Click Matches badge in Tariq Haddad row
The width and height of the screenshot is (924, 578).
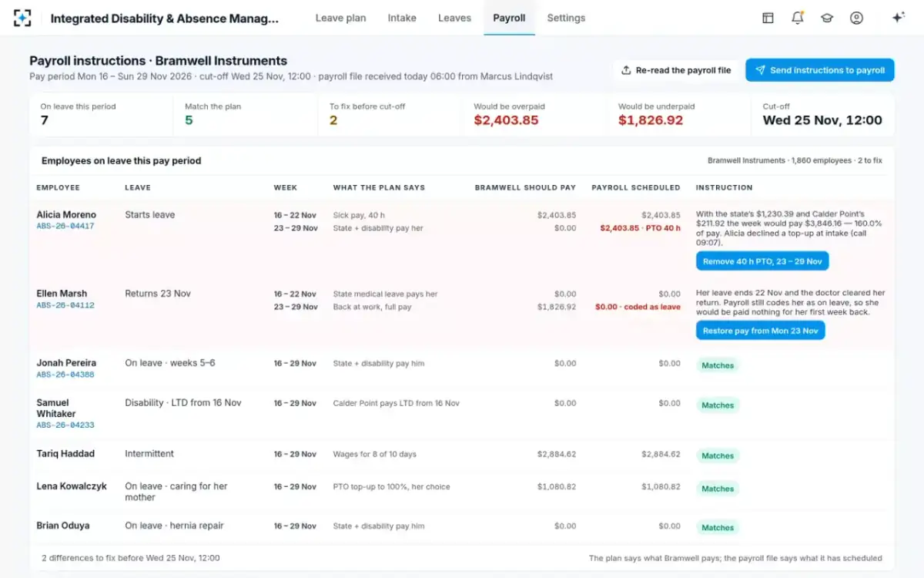point(718,456)
